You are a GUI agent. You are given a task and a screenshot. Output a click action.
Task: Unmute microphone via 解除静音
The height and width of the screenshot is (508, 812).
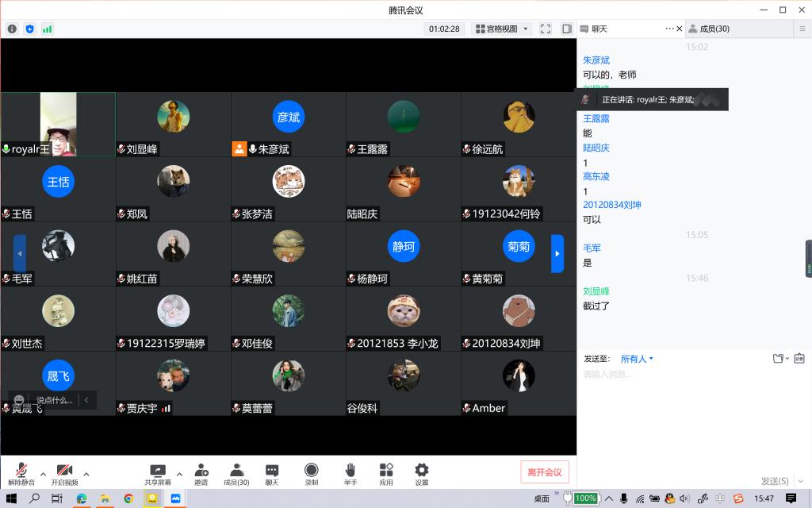tap(21, 472)
